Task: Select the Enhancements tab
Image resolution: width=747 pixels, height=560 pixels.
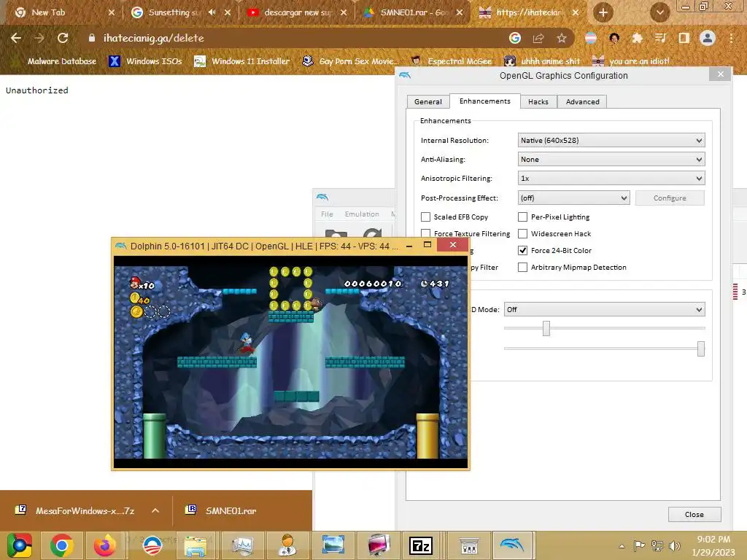Action: [484, 101]
